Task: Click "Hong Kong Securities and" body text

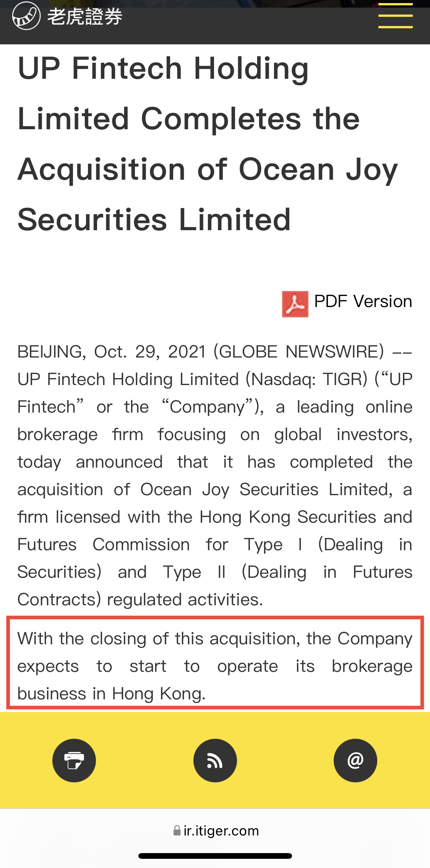Action: [306, 517]
